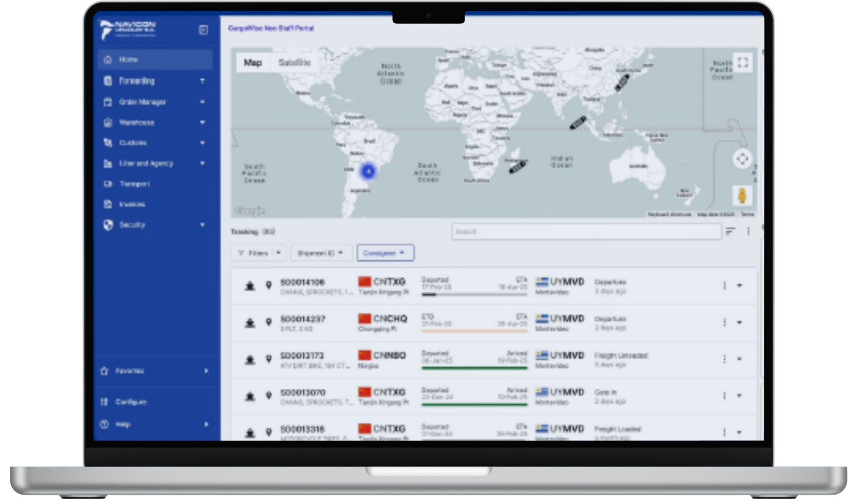
Task: Click location pin for S00014106
Action: (x=268, y=285)
